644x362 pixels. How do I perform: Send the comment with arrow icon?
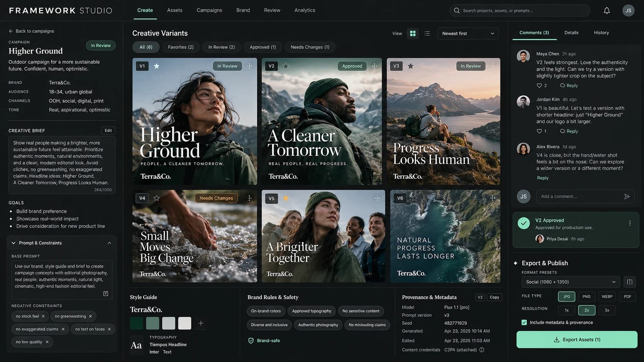[x=627, y=197]
